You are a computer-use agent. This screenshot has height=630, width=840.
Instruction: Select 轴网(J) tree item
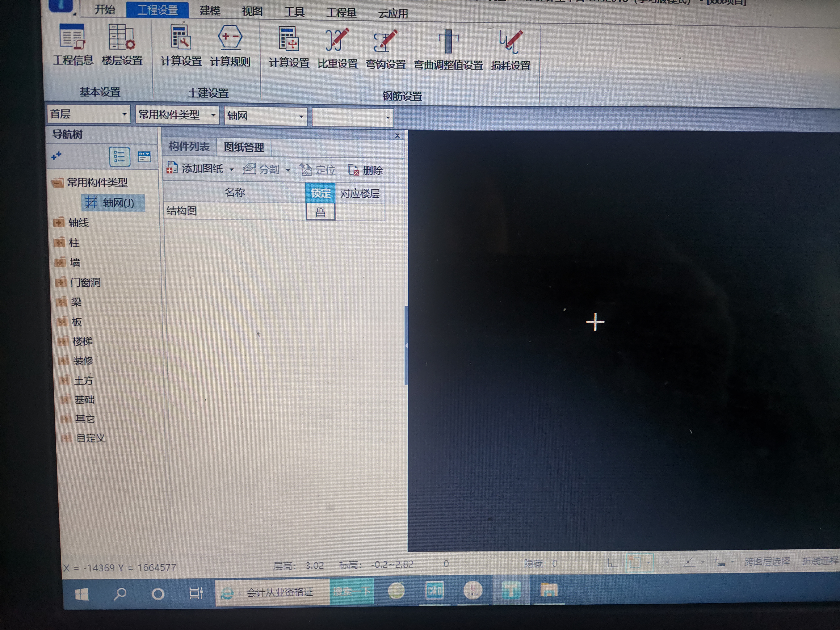tap(113, 202)
